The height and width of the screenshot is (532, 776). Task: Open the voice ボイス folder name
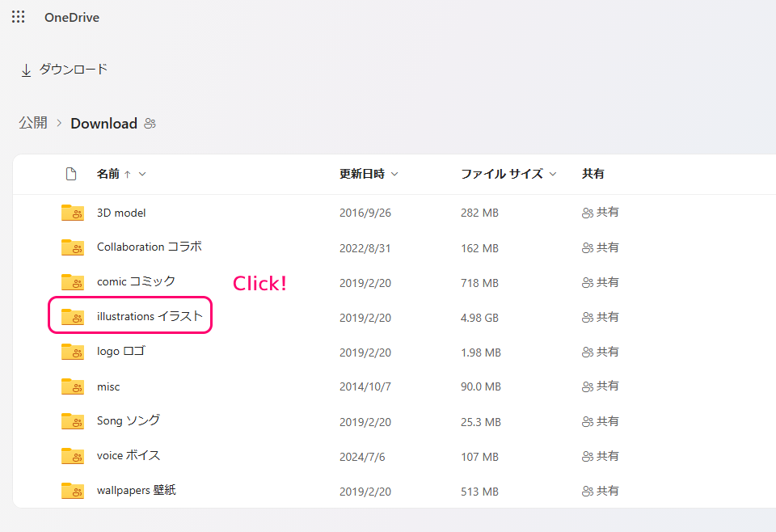[129, 455]
